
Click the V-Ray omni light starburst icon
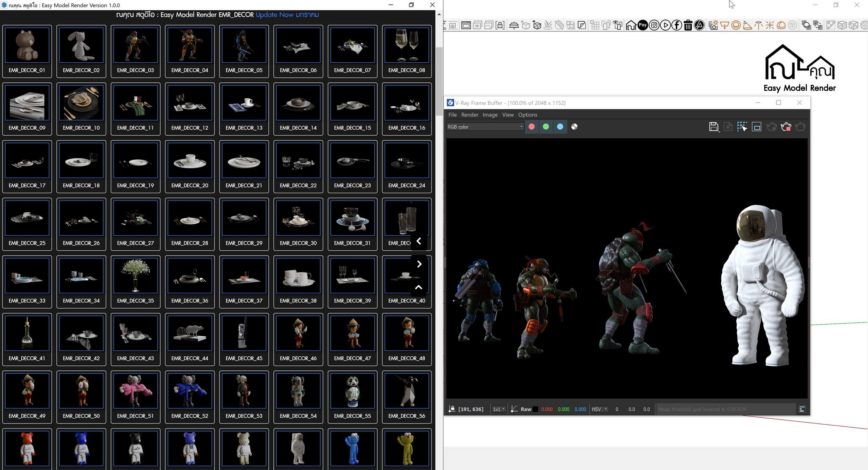pos(770,25)
